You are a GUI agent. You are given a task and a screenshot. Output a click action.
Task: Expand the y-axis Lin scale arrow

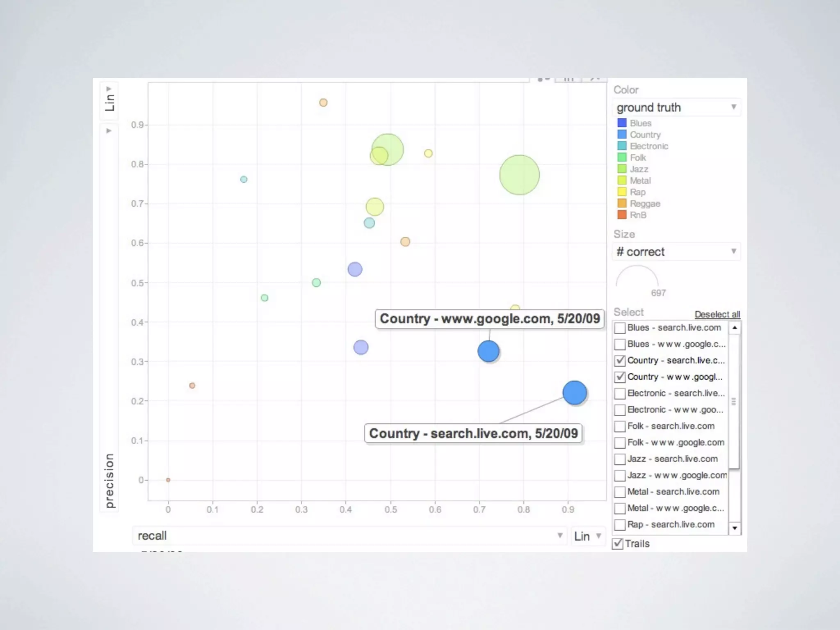(109, 89)
